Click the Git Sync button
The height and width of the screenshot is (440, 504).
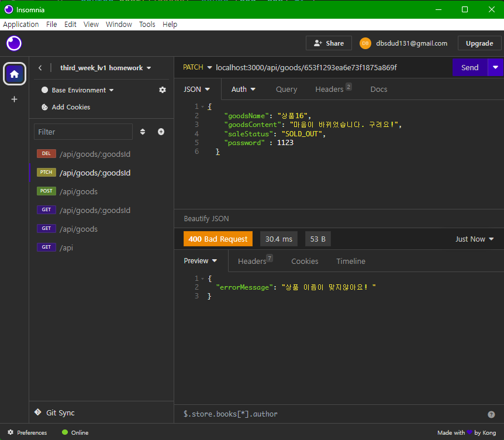(x=54, y=412)
